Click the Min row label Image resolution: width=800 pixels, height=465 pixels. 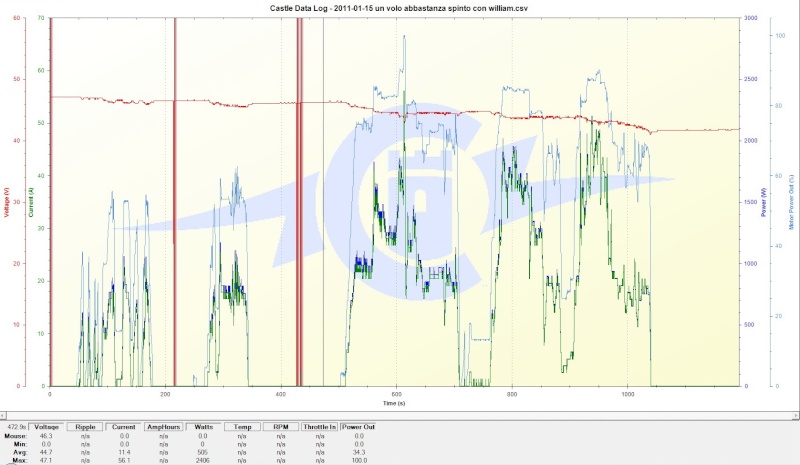(x=20, y=444)
